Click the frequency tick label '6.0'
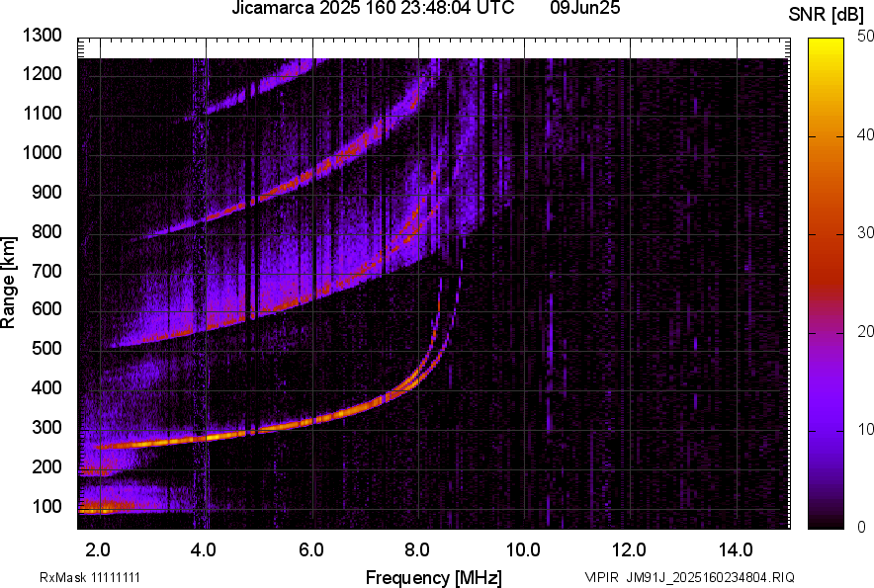This screenshot has height=588, width=874. pyautogui.click(x=310, y=550)
